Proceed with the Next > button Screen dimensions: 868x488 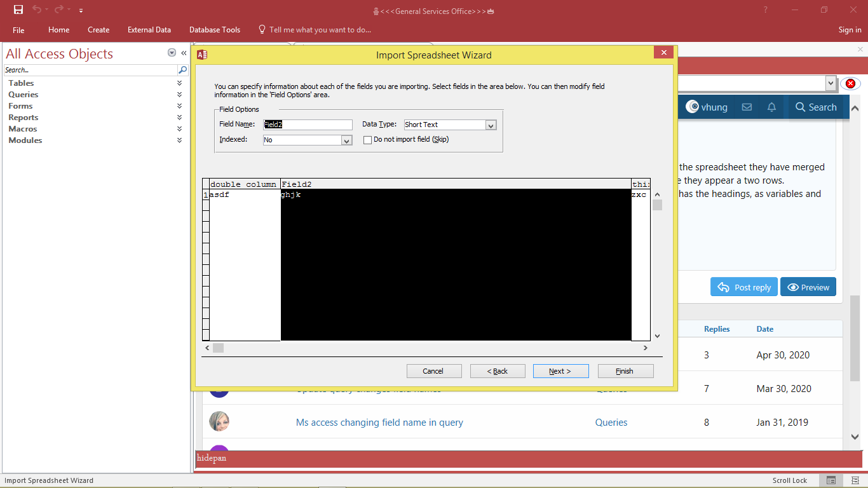(x=560, y=371)
